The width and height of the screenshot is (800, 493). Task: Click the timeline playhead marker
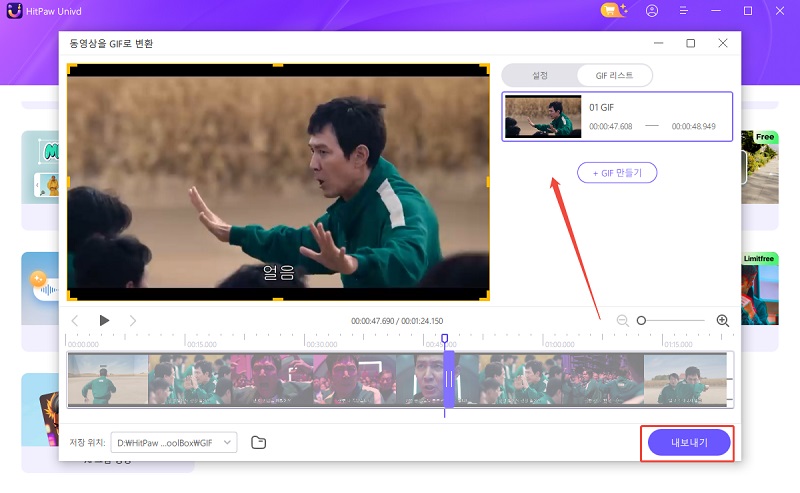444,338
